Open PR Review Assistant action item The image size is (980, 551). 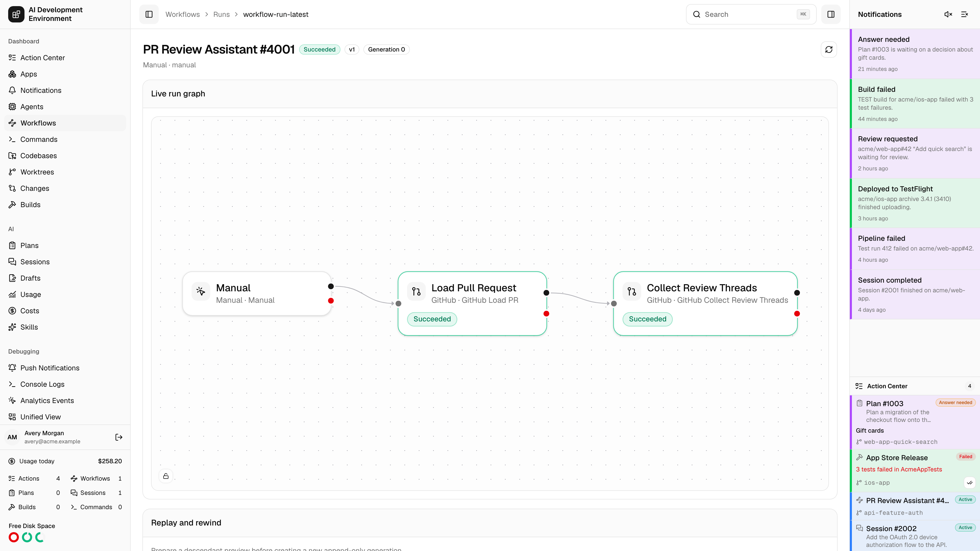pos(915,506)
